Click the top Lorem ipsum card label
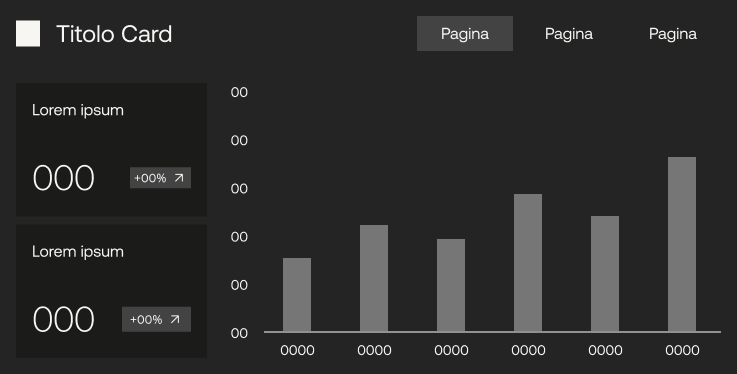The image size is (737, 374). point(78,110)
